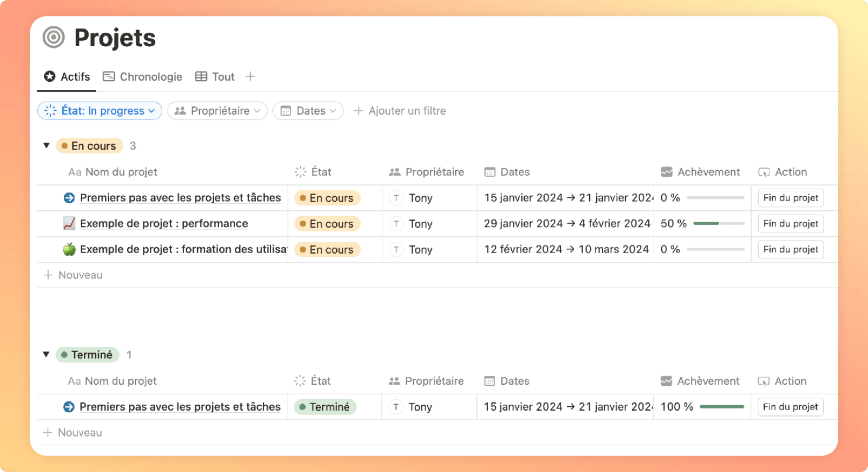Image resolution: width=868 pixels, height=472 pixels.
Task: Click 0 % progress bar of formation project
Action: click(x=715, y=249)
